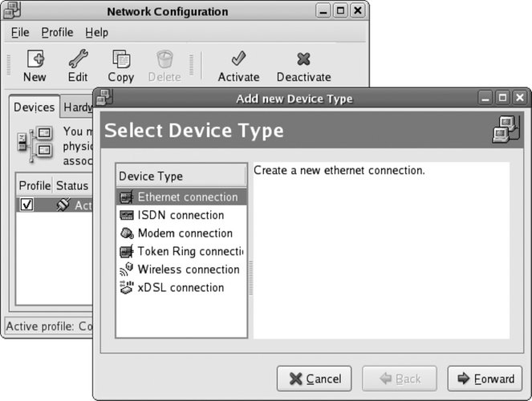The image size is (532, 401).
Task: Click the Edit wrench toolbar icon
Action: pos(78,60)
